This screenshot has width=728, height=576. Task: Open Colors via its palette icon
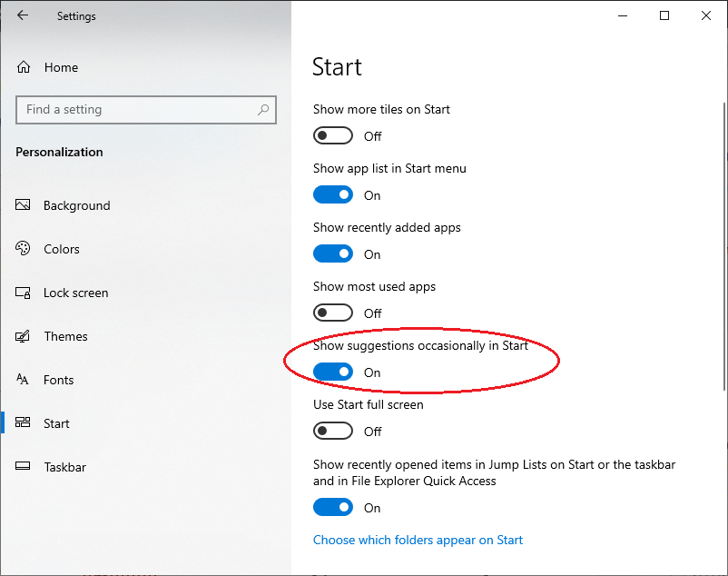(x=25, y=249)
